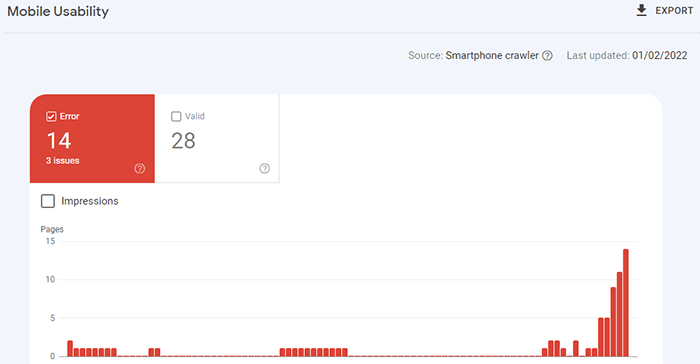Click the Impressions label text

[x=90, y=201]
